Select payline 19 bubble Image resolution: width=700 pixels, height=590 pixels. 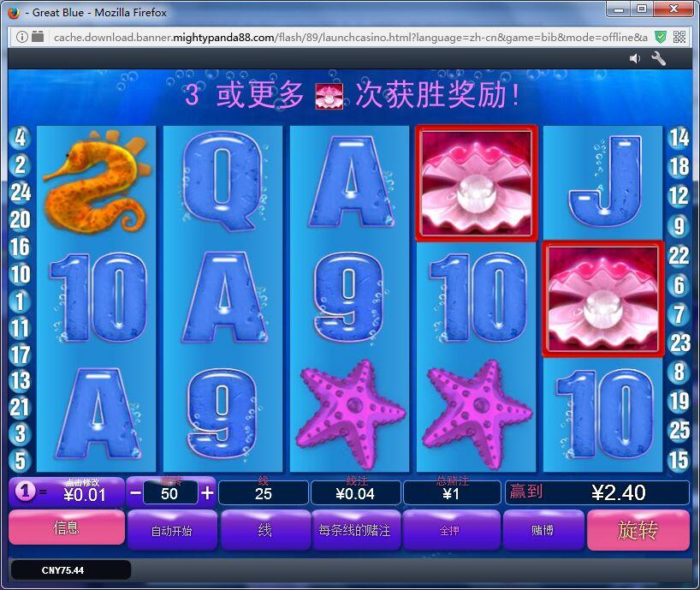[679, 401]
